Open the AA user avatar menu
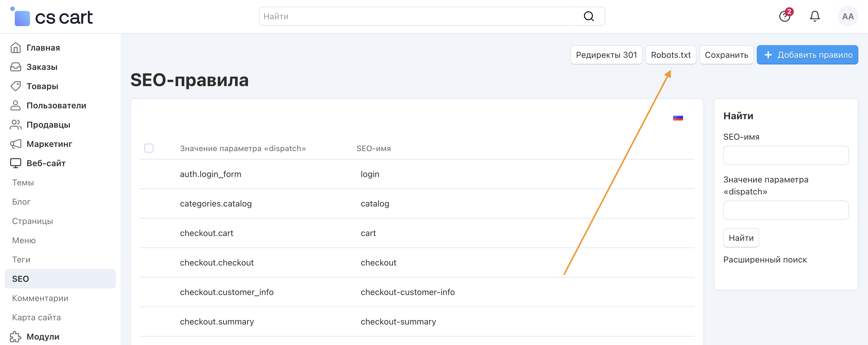Image resolution: width=868 pixels, height=345 pixels. click(x=847, y=16)
